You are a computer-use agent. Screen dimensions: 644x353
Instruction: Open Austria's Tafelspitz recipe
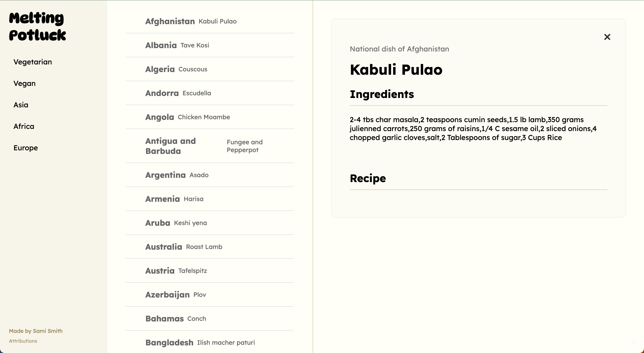[210, 271]
